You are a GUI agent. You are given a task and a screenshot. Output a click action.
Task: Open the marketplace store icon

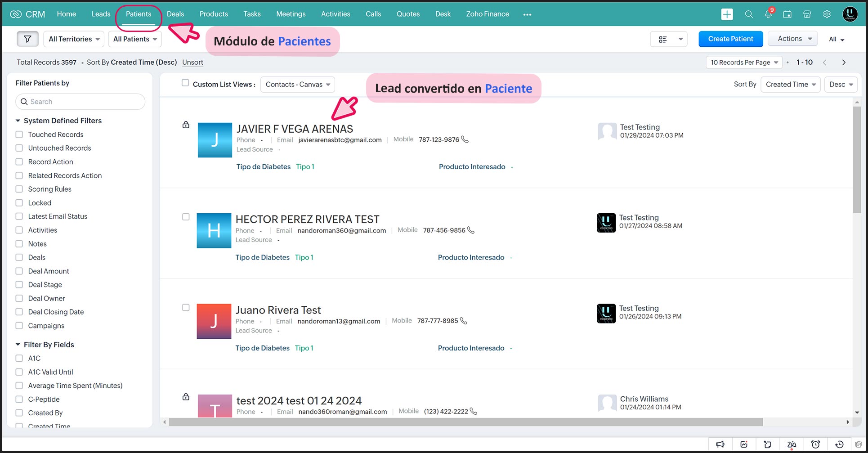(807, 14)
